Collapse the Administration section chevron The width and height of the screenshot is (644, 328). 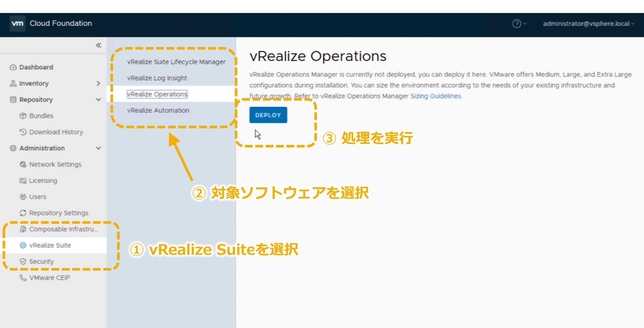pos(99,148)
